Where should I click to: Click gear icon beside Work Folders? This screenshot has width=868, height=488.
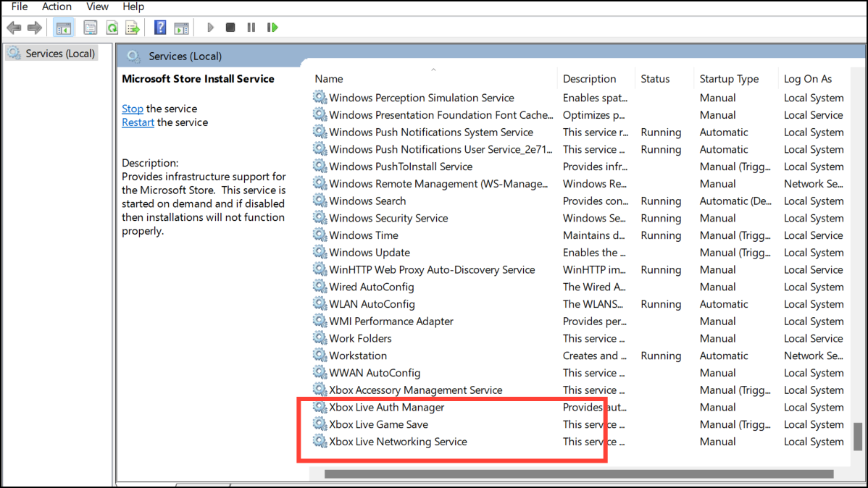[x=320, y=338]
